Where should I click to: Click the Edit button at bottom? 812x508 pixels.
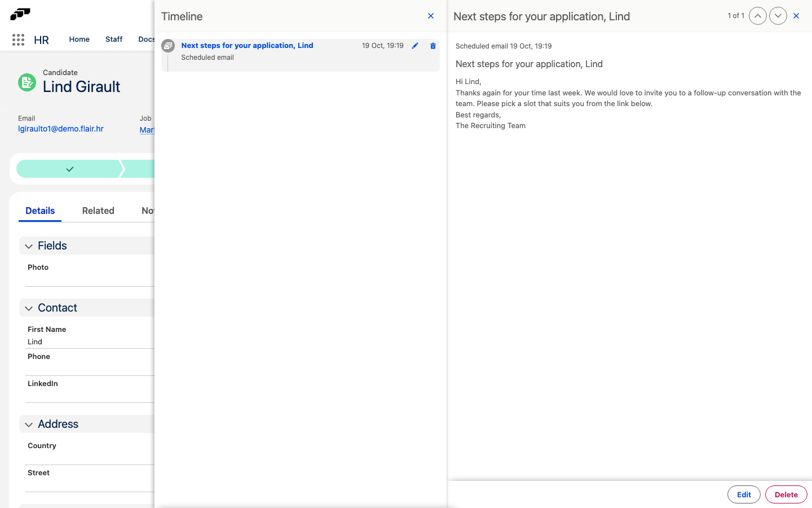744,494
